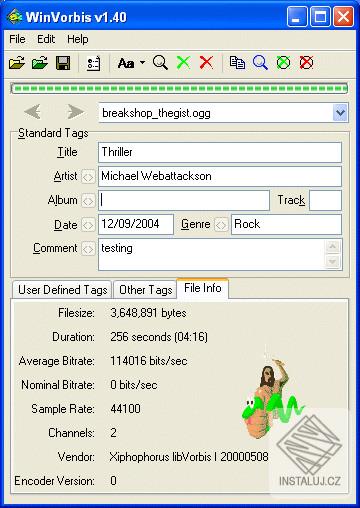Click the Date field 12/09/2004
Viewport: 360px width, 508px height.
click(x=136, y=224)
